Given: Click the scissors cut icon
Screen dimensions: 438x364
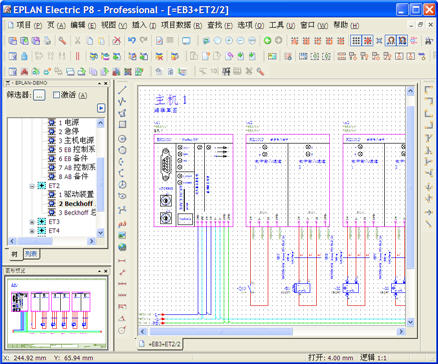Looking at the screenshot, I should pos(77,41).
